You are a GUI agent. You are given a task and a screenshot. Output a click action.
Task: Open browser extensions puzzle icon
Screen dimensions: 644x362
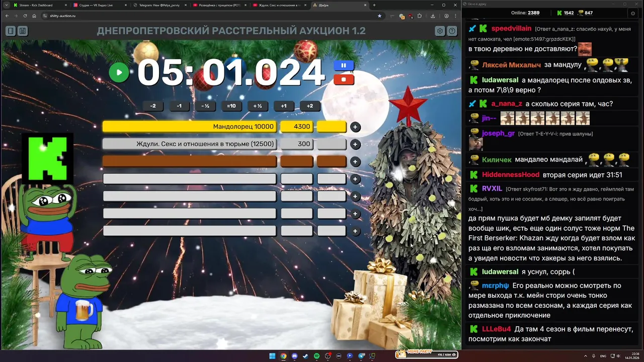point(420,16)
